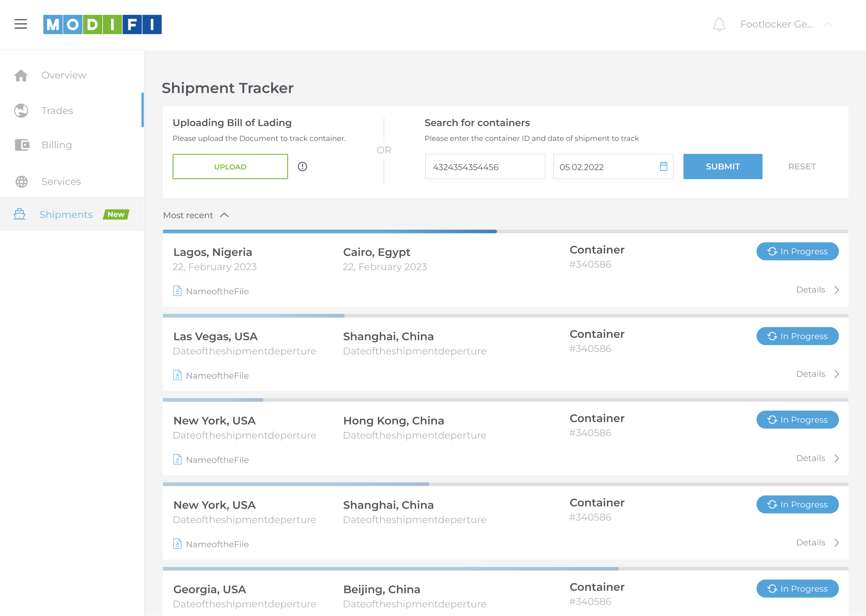Click the container ID input field

(484, 167)
